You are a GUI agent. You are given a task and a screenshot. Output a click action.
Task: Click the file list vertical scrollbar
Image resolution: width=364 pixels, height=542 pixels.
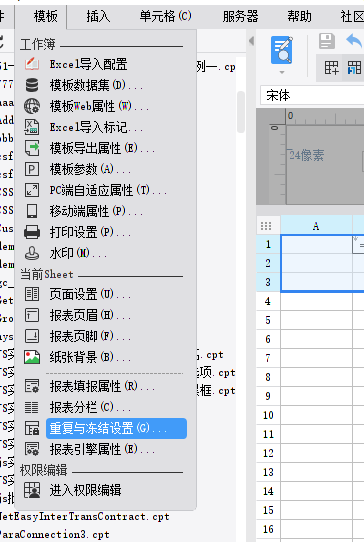pos(241,112)
